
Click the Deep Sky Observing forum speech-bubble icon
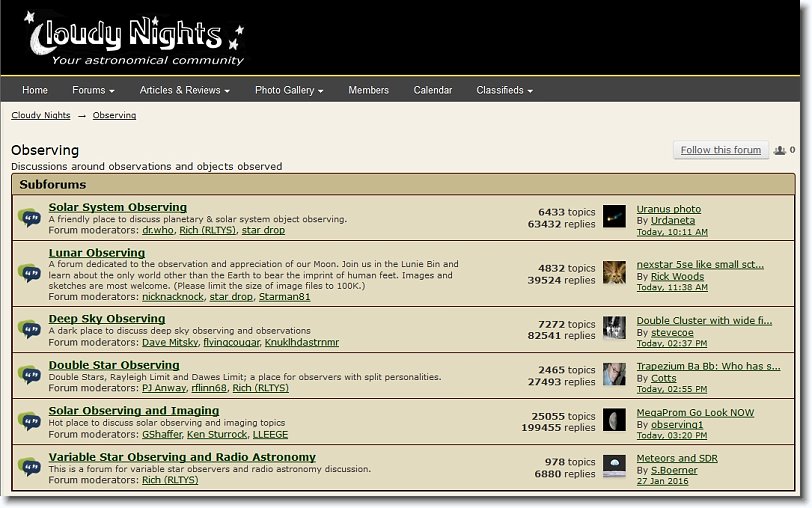(x=30, y=329)
